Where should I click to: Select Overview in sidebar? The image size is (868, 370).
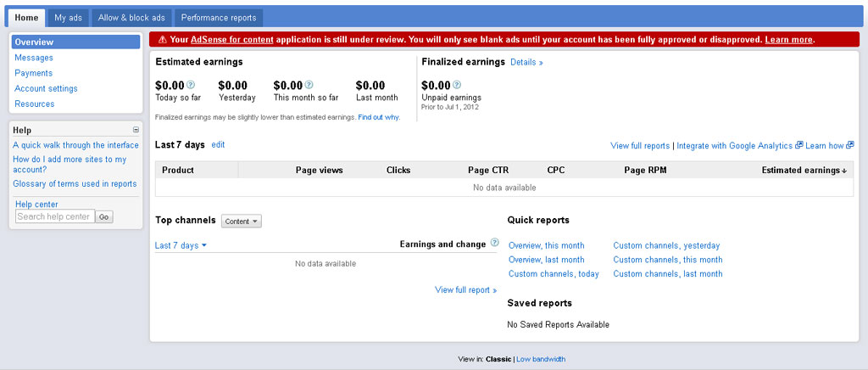tap(75, 42)
